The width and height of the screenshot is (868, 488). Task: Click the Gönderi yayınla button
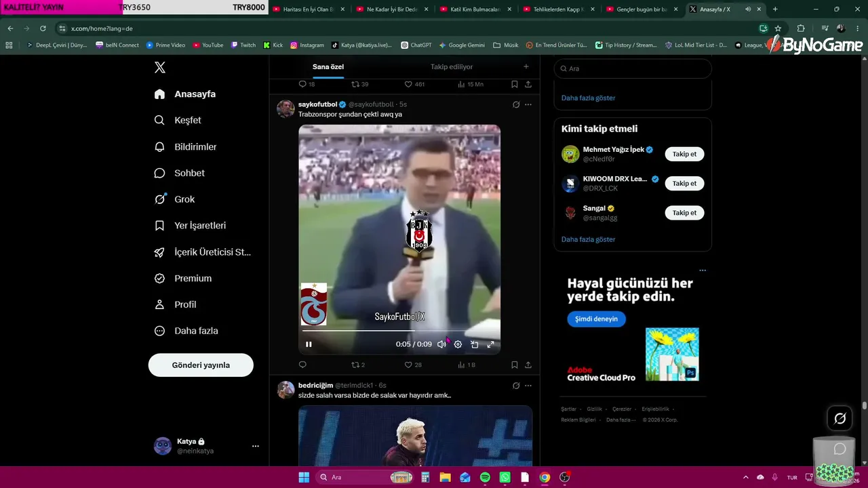201,365
